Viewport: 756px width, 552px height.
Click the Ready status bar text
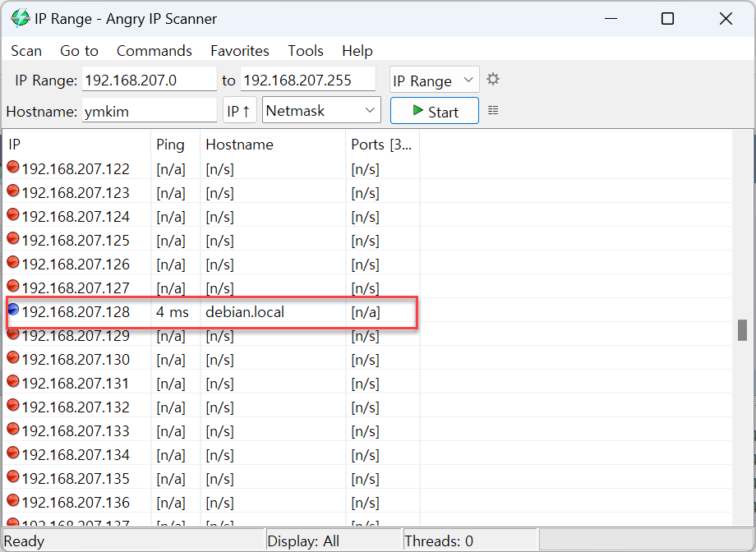(x=24, y=541)
